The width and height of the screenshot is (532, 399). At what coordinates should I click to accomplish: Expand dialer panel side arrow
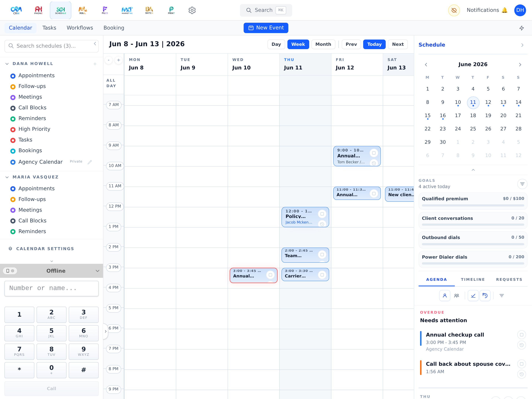pos(106,331)
